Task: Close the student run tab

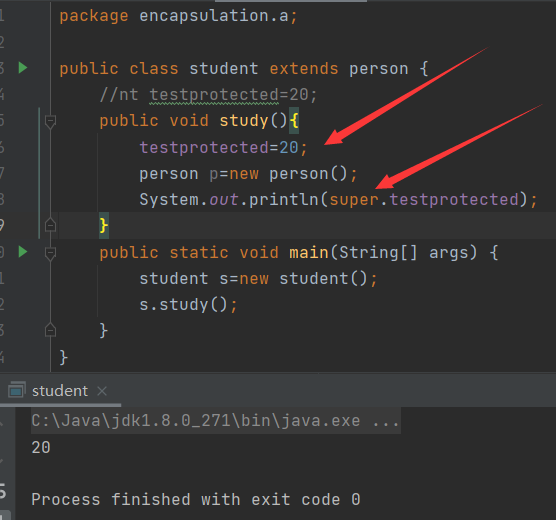Action: pos(102,391)
